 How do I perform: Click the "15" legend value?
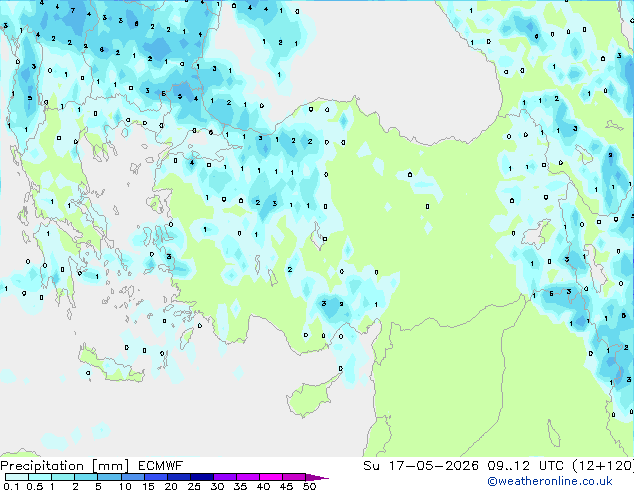(x=148, y=486)
